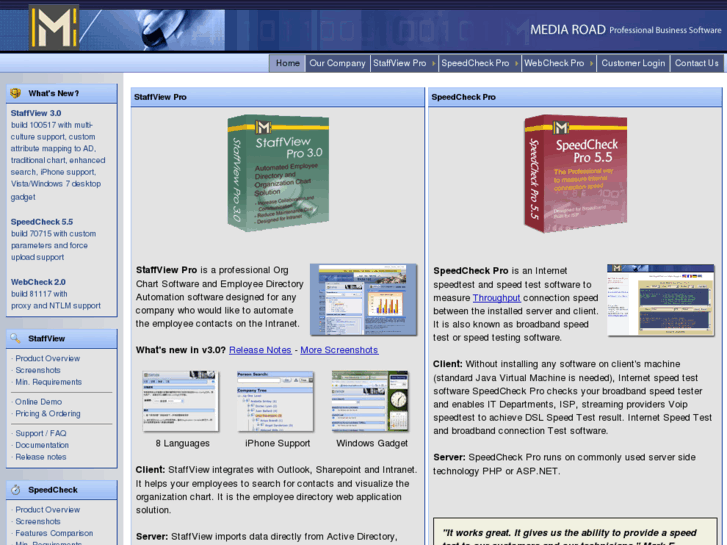Open SpeedCheck Screenshots sidebar link

38,521
